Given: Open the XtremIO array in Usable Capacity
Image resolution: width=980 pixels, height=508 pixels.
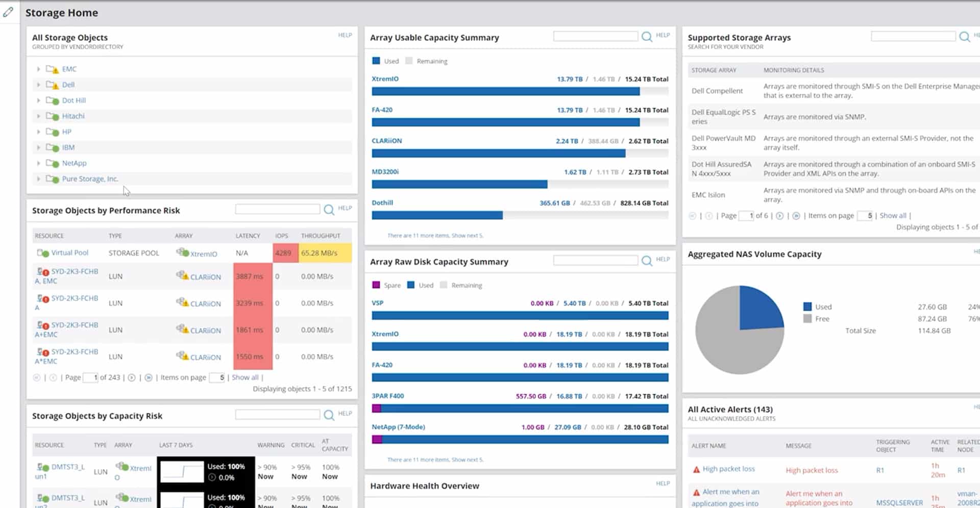Looking at the screenshot, I should point(385,79).
